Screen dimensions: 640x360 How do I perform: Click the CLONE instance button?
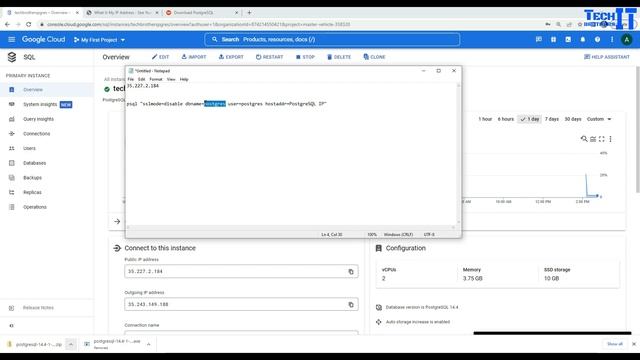pos(374,57)
